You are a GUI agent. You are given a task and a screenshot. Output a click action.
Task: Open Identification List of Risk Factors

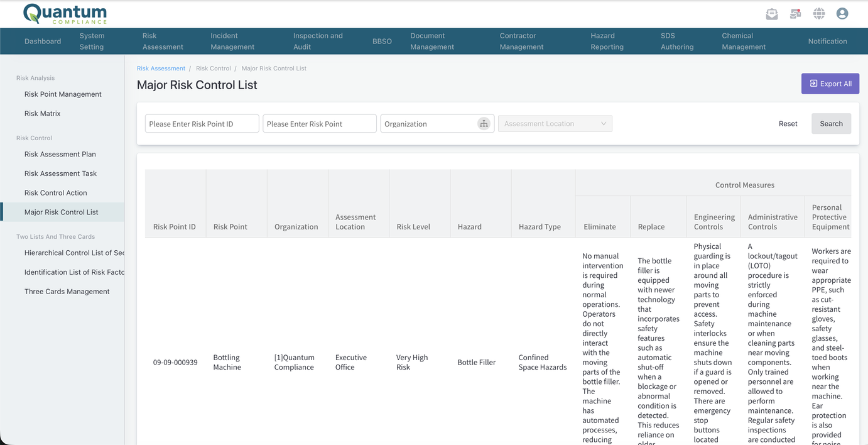(x=74, y=272)
